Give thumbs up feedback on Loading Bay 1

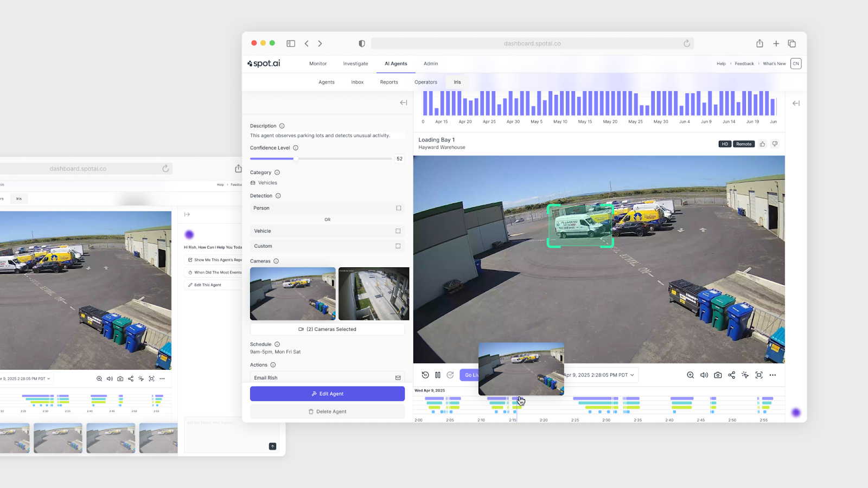(x=762, y=144)
